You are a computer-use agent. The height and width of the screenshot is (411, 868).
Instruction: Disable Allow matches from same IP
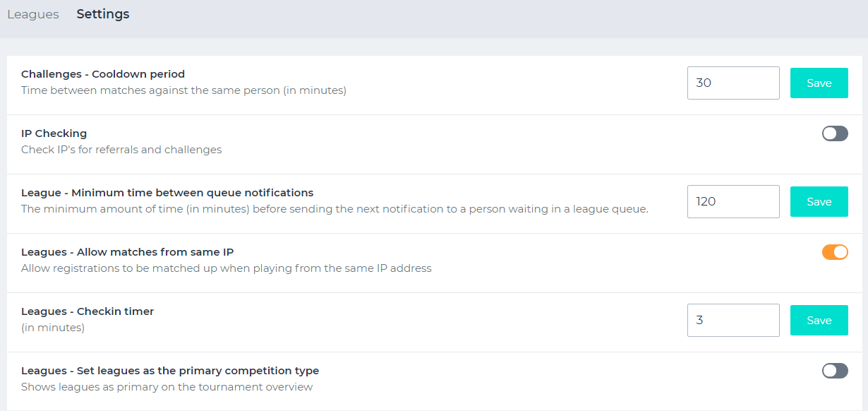click(x=835, y=252)
